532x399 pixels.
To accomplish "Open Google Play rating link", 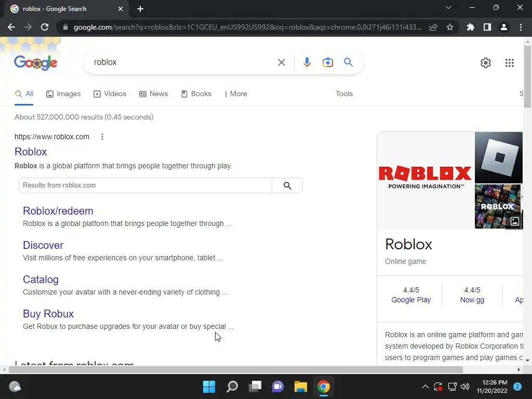I will tap(411, 300).
